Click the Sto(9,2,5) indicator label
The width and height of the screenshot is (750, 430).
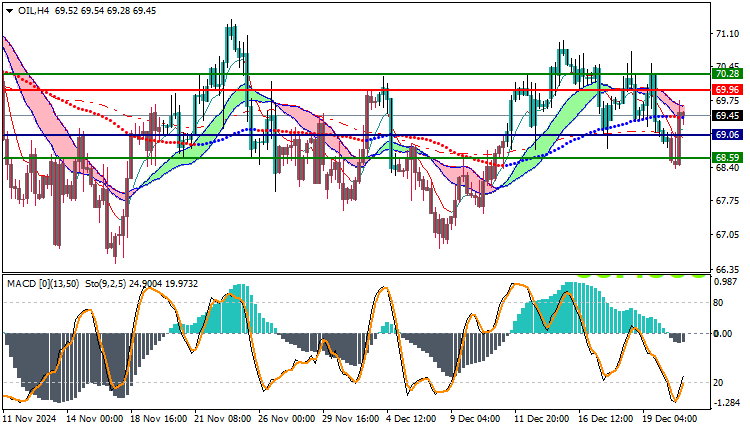106,284
